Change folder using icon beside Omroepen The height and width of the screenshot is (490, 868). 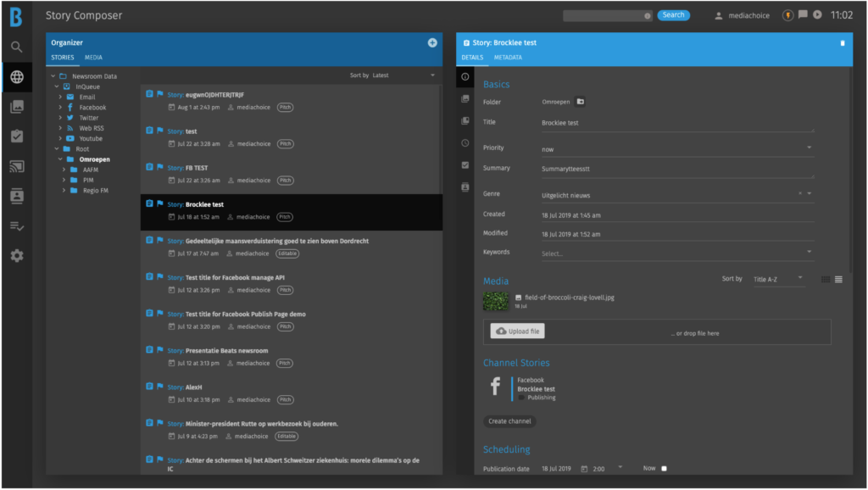click(580, 102)
